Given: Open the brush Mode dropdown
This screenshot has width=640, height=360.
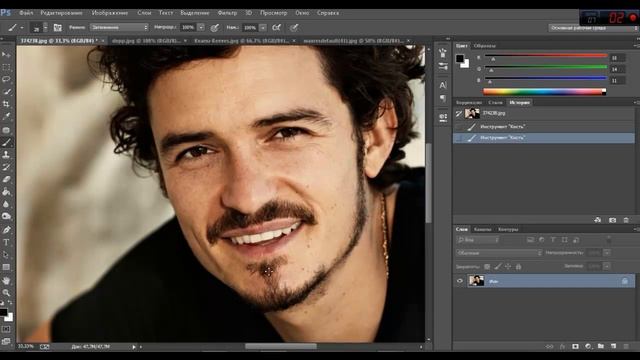Looking at the screenshot, I should 119,27.
